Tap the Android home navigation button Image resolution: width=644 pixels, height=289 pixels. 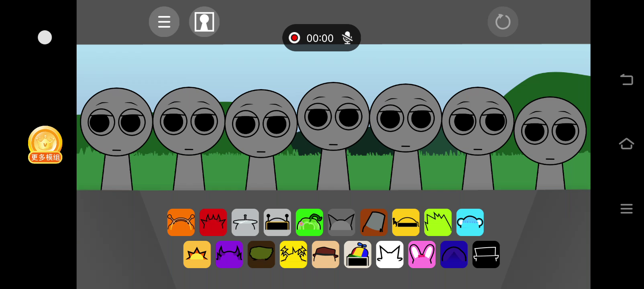click(x=626, y=144)
